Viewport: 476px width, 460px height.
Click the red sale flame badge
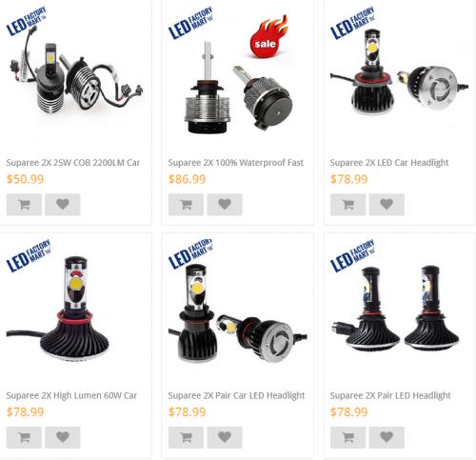[268, 37]
